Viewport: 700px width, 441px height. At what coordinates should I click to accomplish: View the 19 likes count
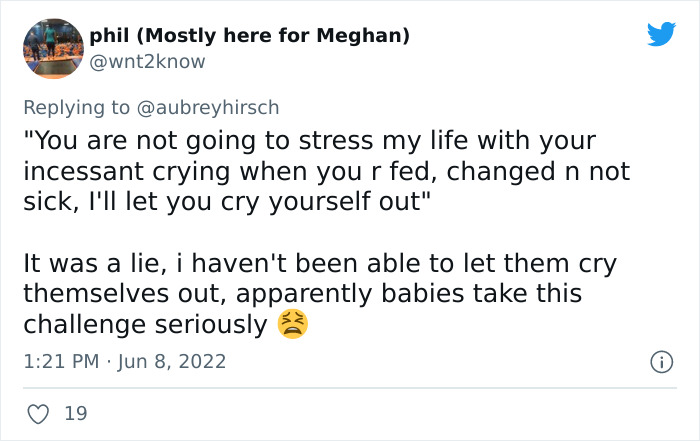tap(75, 413)
